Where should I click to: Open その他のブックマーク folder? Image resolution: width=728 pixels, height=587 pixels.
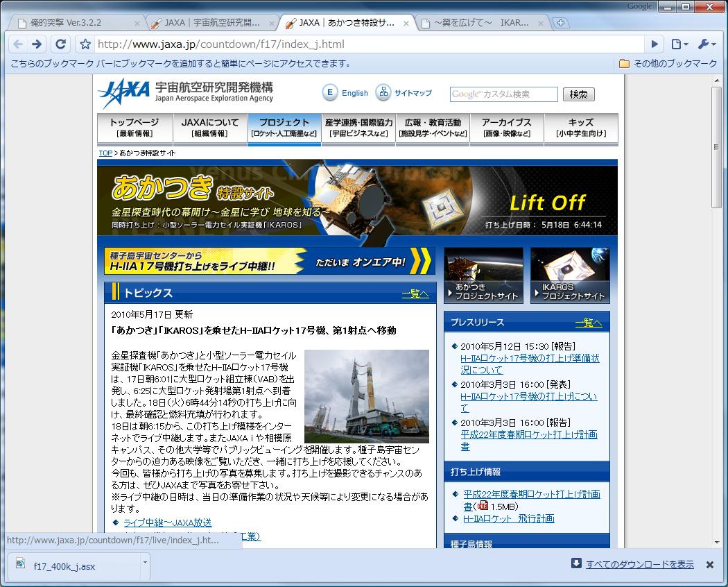tap(668, 64)
